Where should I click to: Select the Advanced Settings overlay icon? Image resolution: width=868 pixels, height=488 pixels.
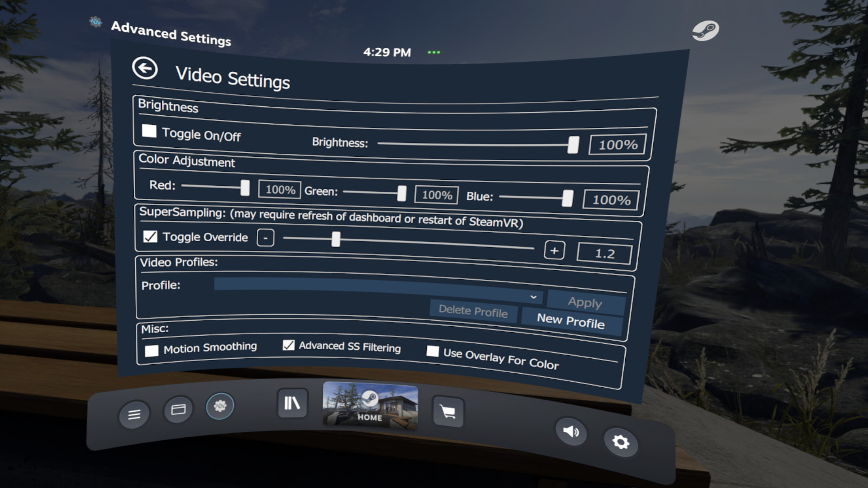coord(220,406)
